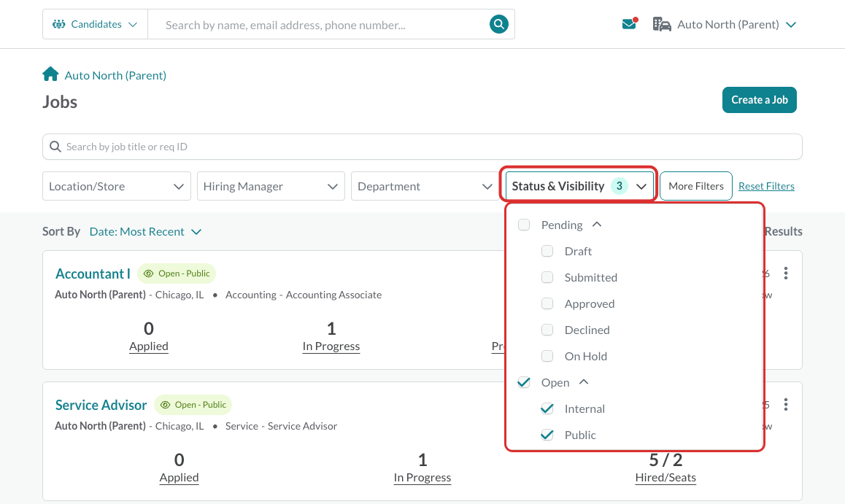Screen dimensions: 845x504
Task: Open the mail inbox envelope icon
Action: (630, 23)
